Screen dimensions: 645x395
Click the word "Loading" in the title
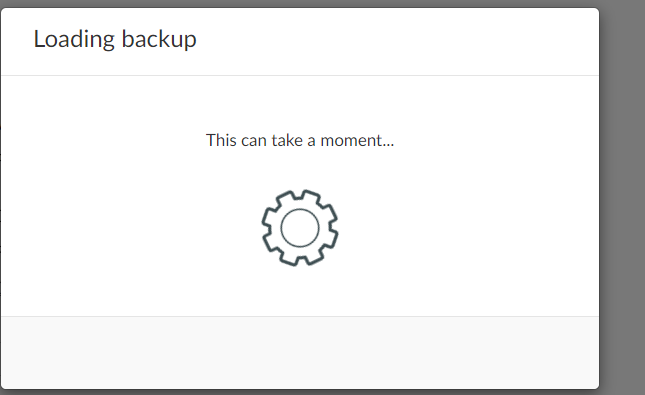click(74, 40)
